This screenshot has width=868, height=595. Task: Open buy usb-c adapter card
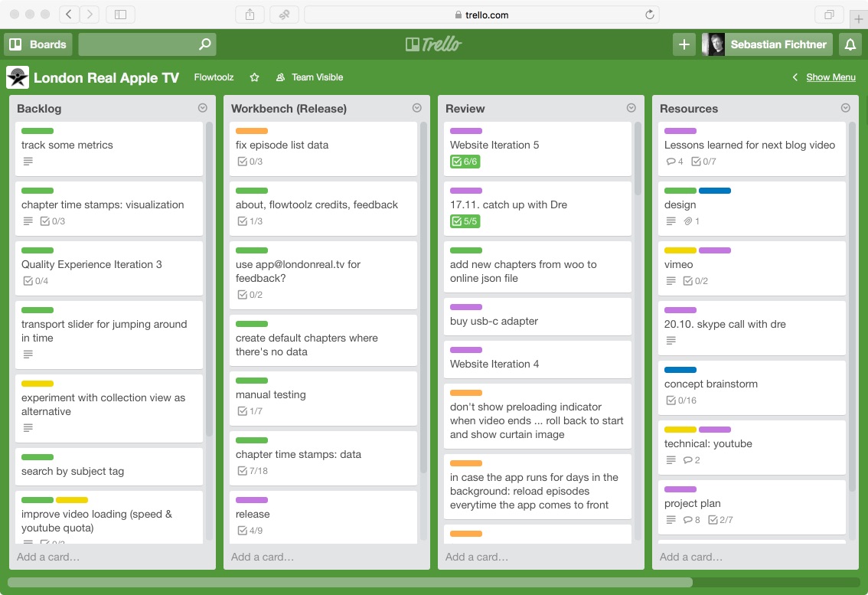[x=537, y=317]
